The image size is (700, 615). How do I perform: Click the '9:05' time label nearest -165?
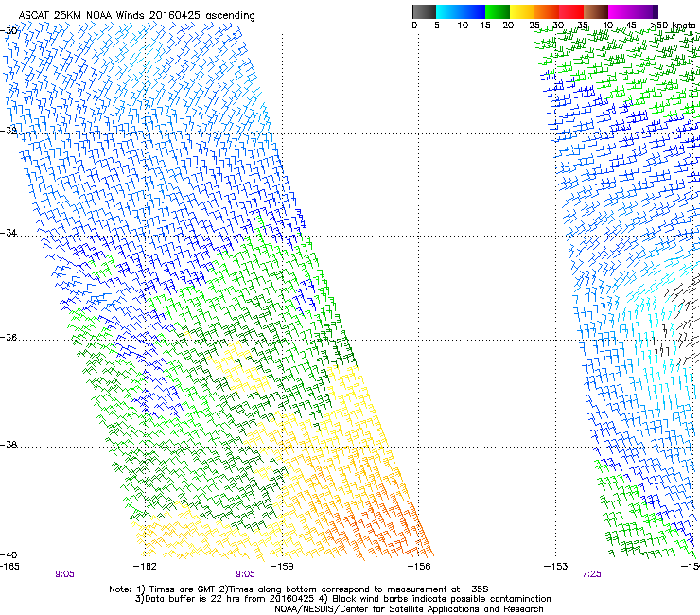point(64,574)
